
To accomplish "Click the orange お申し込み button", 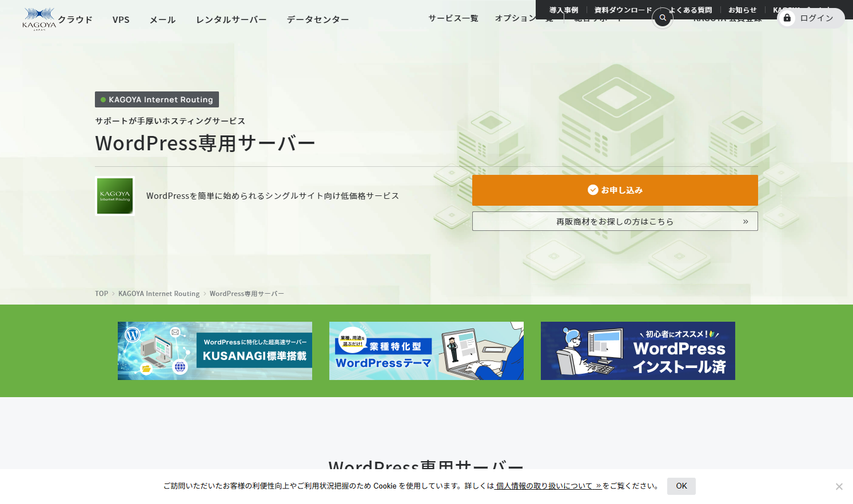I will click(615, 190).
